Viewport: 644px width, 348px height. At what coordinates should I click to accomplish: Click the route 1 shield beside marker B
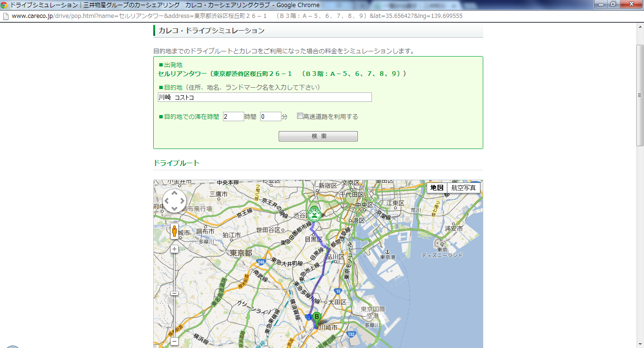pos(308,318)
